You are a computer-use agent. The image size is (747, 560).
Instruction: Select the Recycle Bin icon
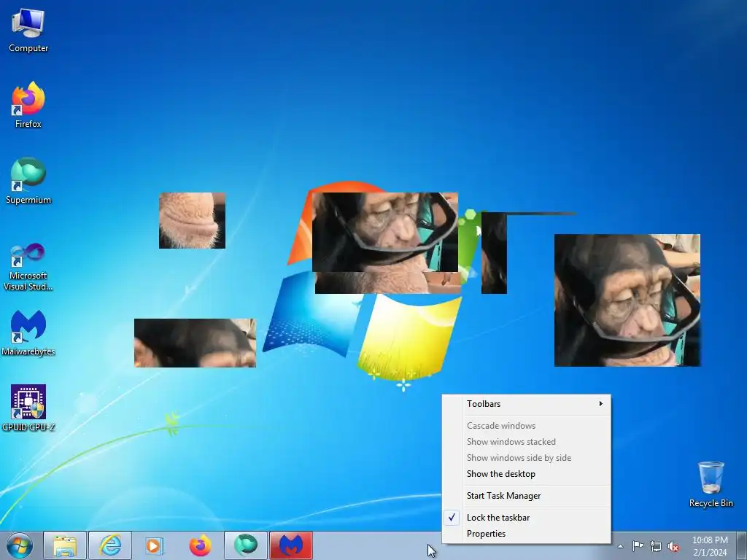pos(711,484)
